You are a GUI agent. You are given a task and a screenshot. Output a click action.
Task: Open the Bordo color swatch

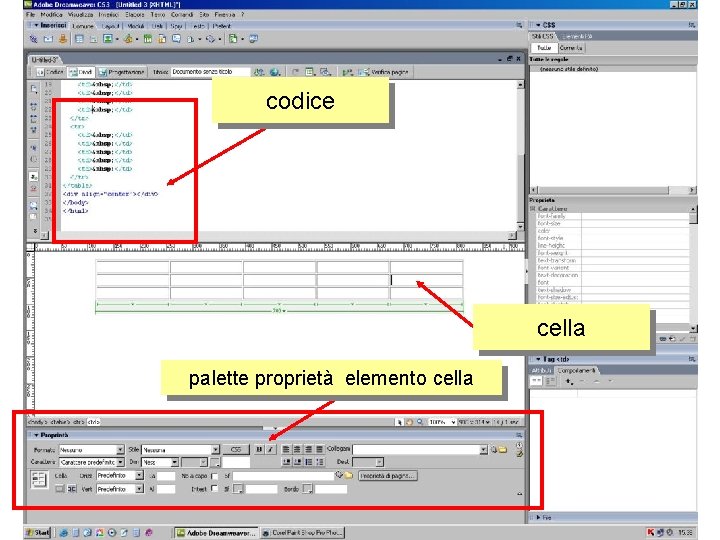click(x=307, y=489)
